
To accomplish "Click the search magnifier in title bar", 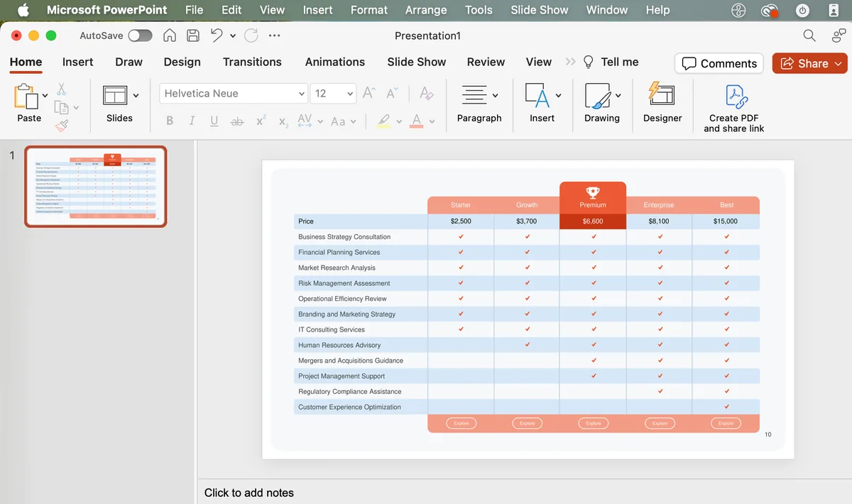I will [809, 35].
